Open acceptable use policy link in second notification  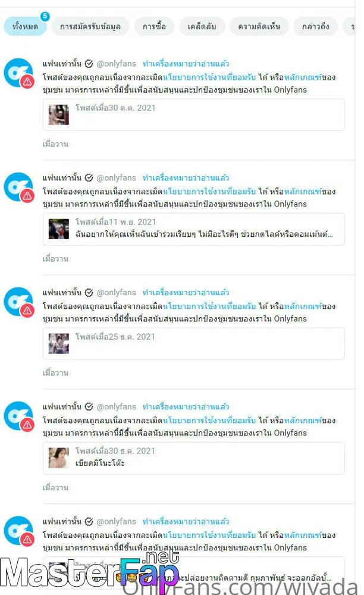(x=209, y=192)
